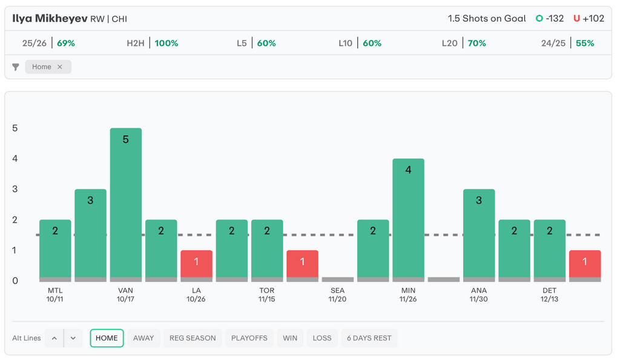Image resolution: width=620 pixels, height=364 pixels.
Task: Select the WIN filter
Action: coord(290,338)
